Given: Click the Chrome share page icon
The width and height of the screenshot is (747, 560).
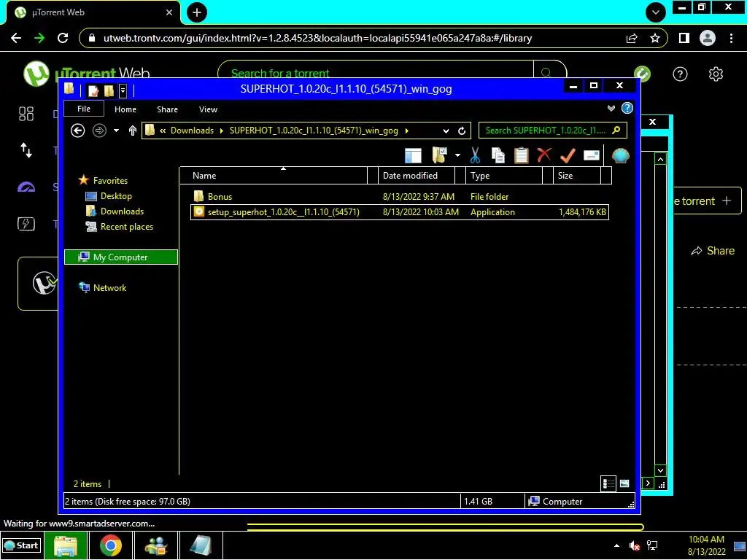Looking at the screenshot, I should coord(632,38).
